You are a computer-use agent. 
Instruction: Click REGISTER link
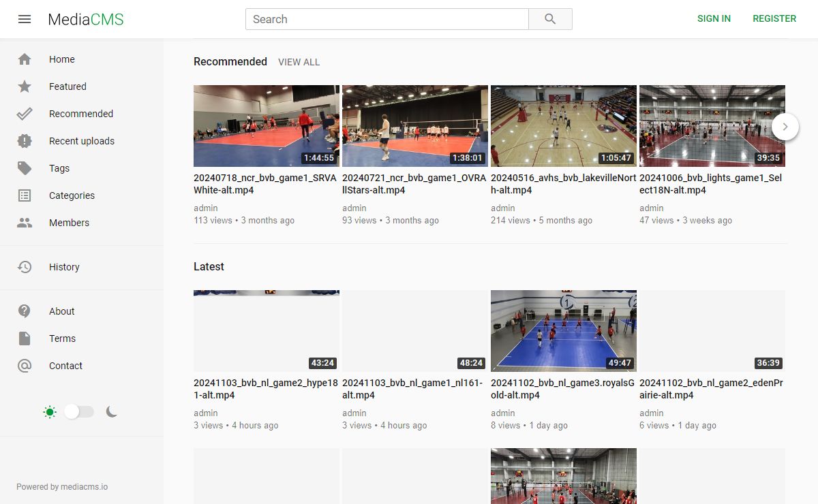click(x=774, y=19)
